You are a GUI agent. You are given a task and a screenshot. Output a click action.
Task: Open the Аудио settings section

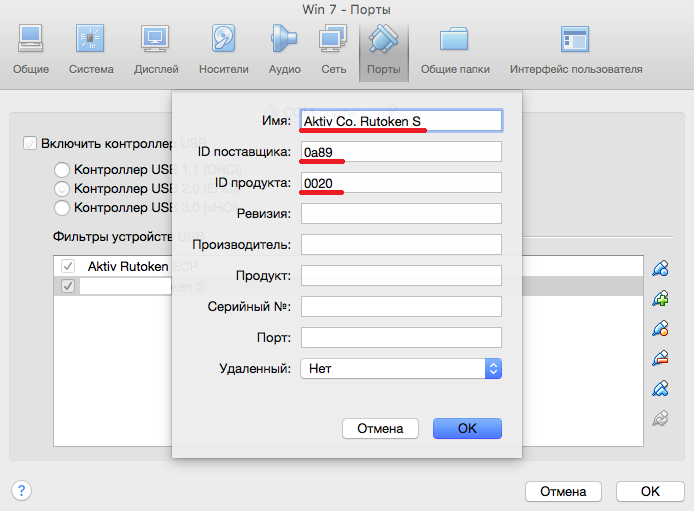pos(284,49)
